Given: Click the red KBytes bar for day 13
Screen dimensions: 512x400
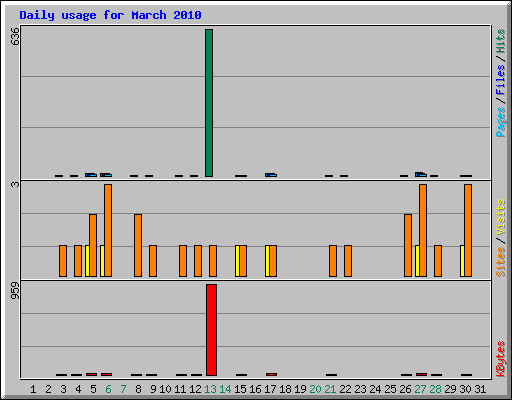Looking at the screenshot, I should click(x=211, y=330).
